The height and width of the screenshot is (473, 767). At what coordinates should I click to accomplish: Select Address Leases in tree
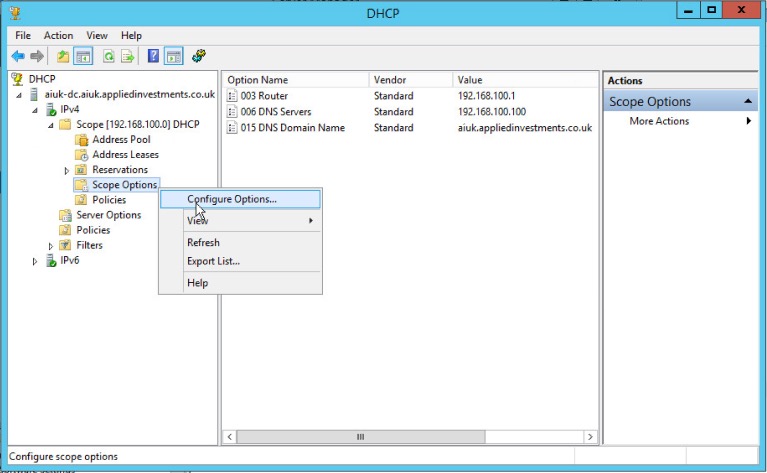click(x=125, y=155)
